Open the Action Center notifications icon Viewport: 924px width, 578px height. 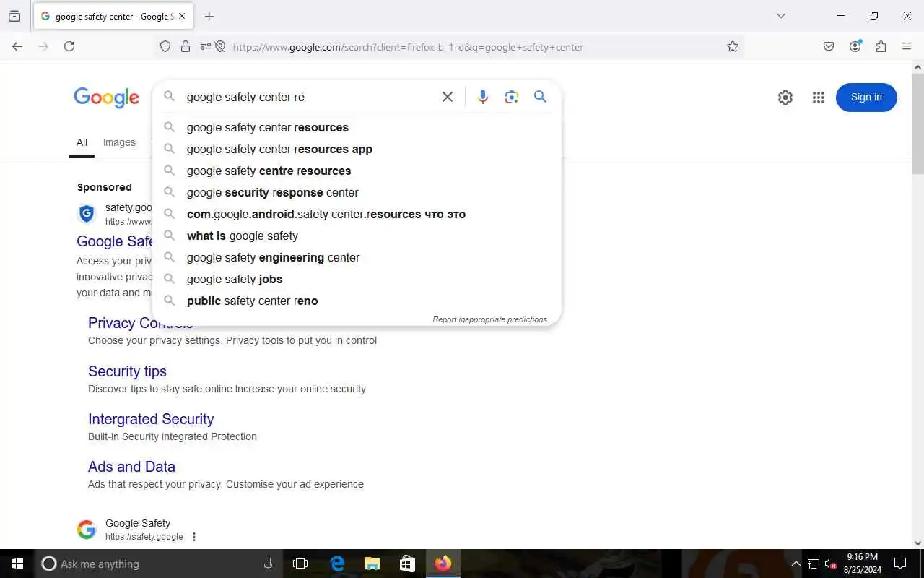(900, 564)
